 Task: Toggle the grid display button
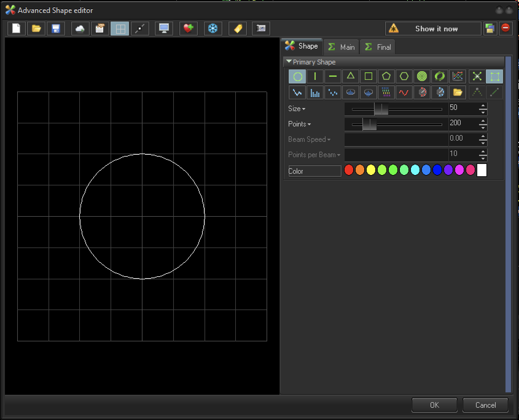(x=120, y=29)
